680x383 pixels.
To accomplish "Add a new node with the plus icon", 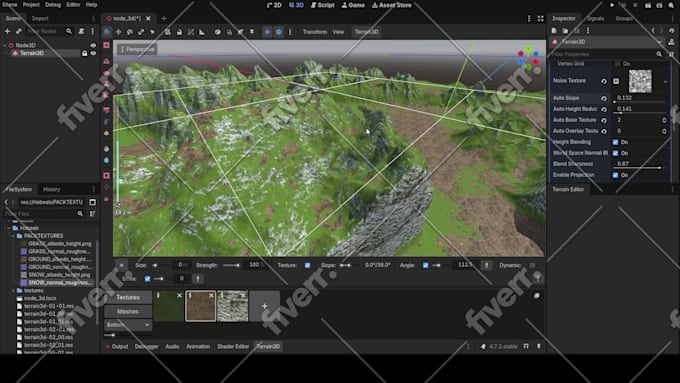I will coord(7,31).
